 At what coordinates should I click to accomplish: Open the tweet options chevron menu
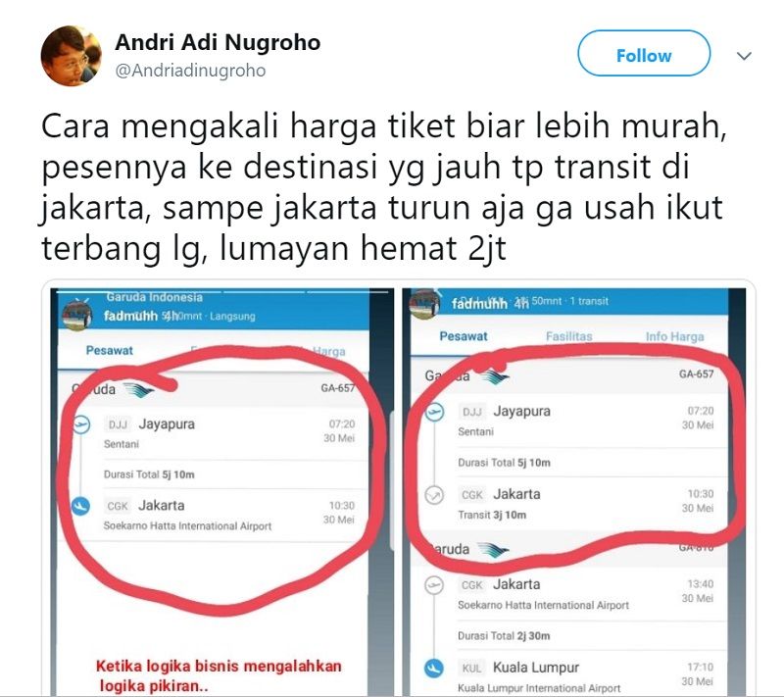point(744,56)
